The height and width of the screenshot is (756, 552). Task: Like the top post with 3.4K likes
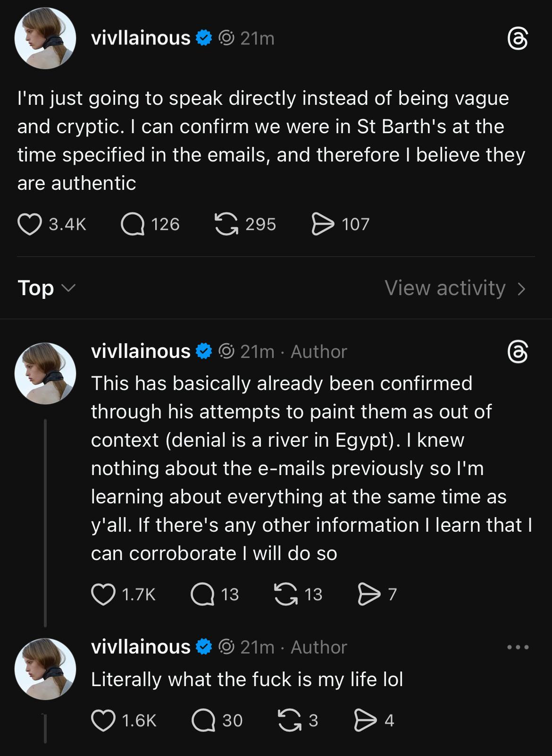(x=30, y=224)
